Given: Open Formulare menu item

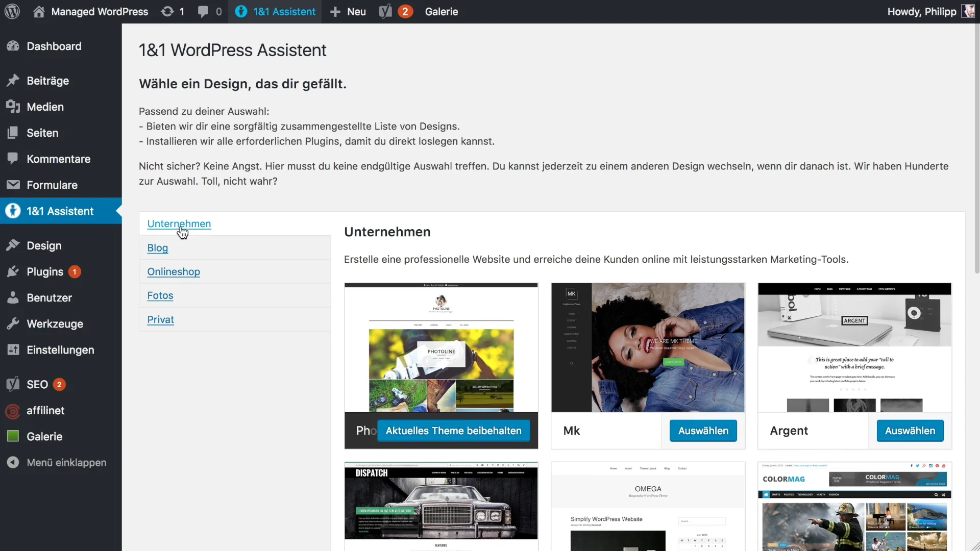Looking at the screenshot, I should click(x=52, y=185).
